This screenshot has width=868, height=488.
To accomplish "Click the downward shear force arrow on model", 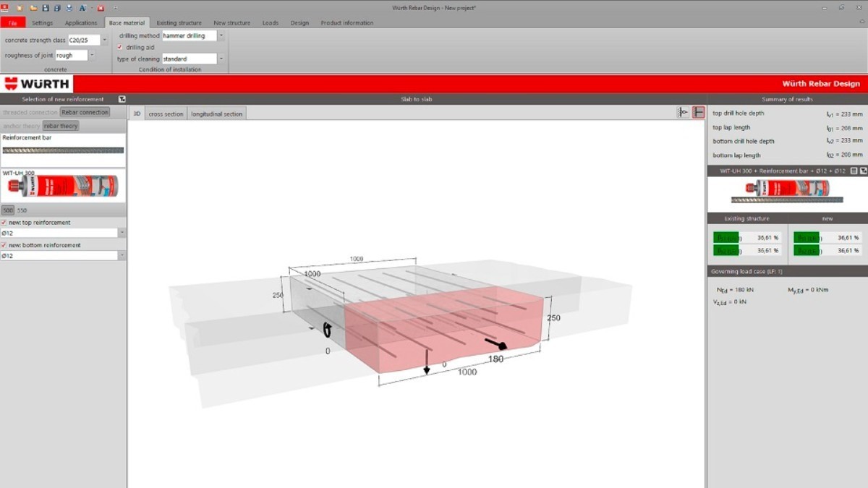I will point(427,361).
